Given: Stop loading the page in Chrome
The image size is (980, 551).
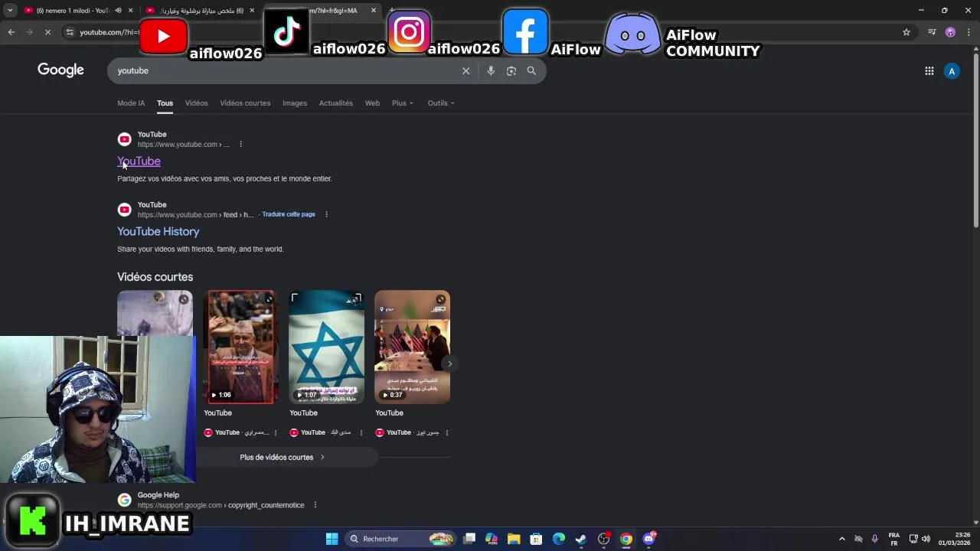Looking at the screenshot, I should [x=47, y=32].
